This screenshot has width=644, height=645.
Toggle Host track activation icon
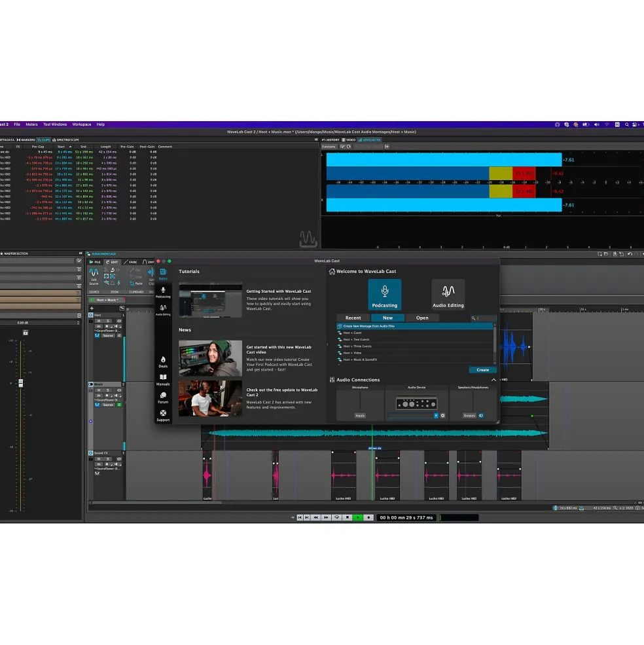click(91, 315)
